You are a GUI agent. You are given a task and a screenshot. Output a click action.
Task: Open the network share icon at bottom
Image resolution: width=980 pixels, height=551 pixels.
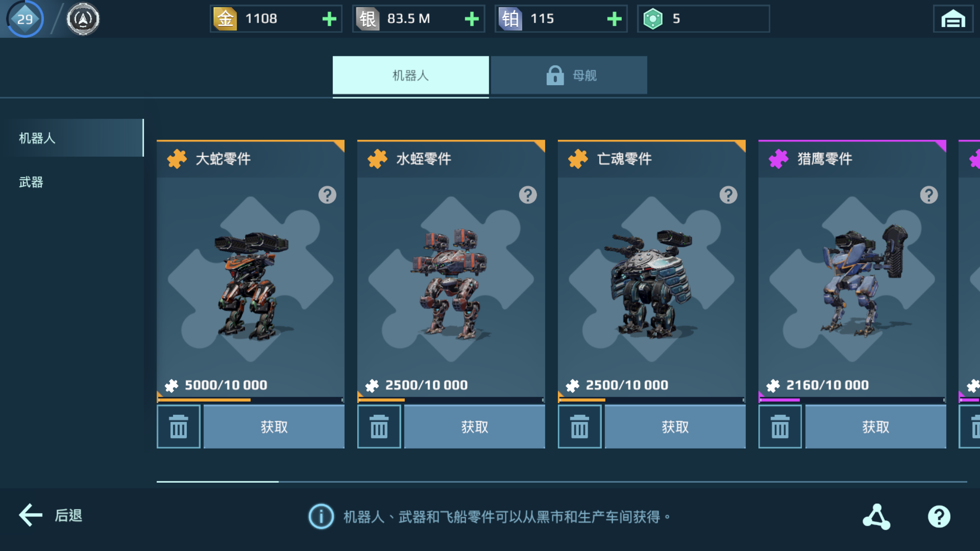click(876, 516)
